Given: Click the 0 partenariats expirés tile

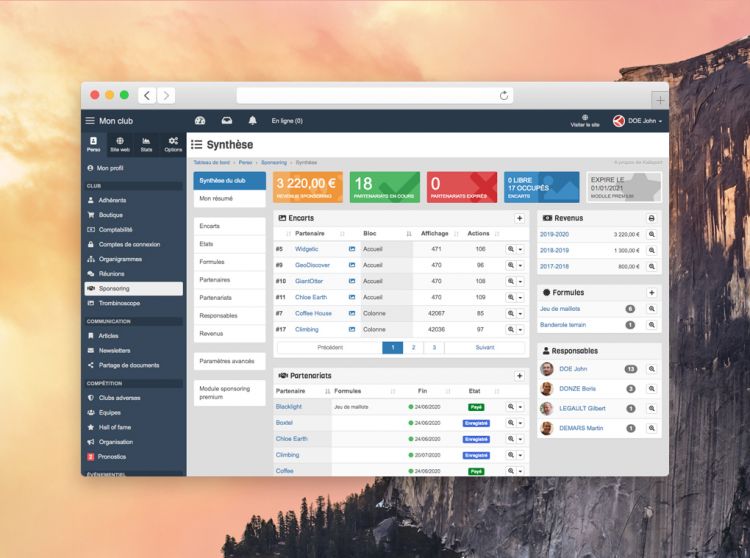Looking at the screenshot, I should pos(462,187).
